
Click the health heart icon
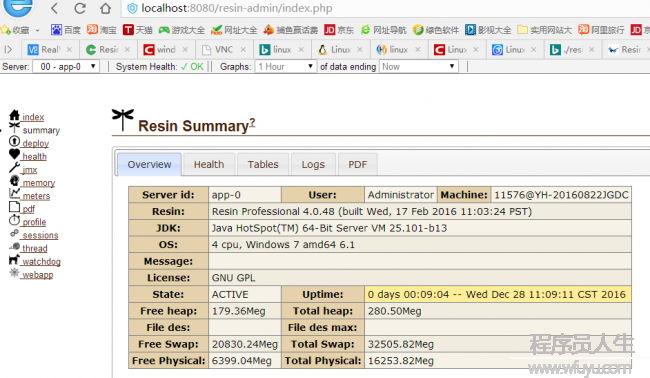pos(15,154)
